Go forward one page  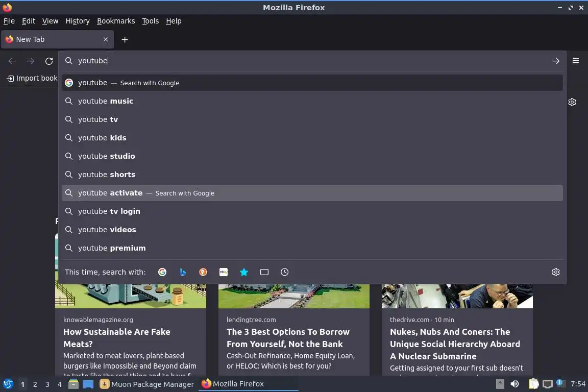(x=31, y=61)
